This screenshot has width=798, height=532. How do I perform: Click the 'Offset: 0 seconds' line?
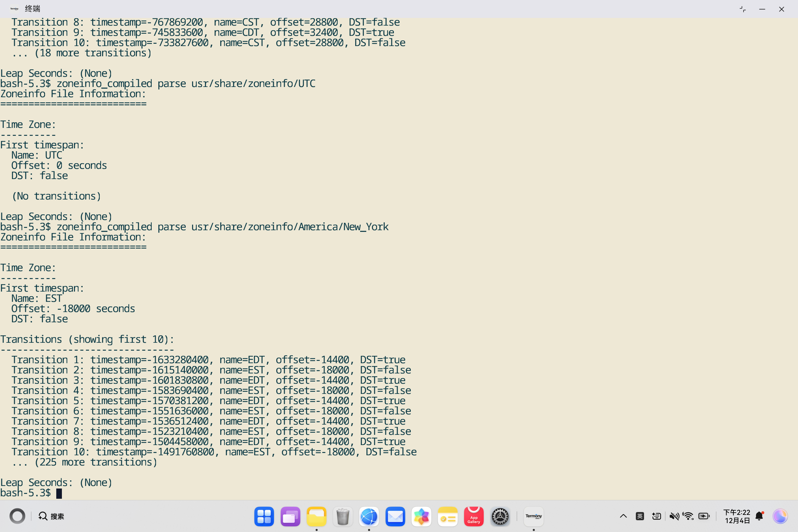pyautogui.click(x=59, y=165)
